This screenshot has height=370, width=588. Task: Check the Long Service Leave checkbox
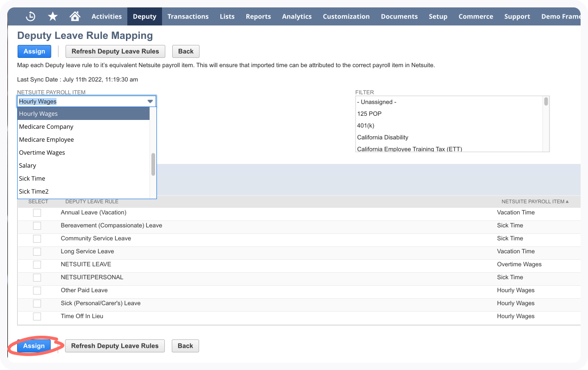[x=37, y=251]
